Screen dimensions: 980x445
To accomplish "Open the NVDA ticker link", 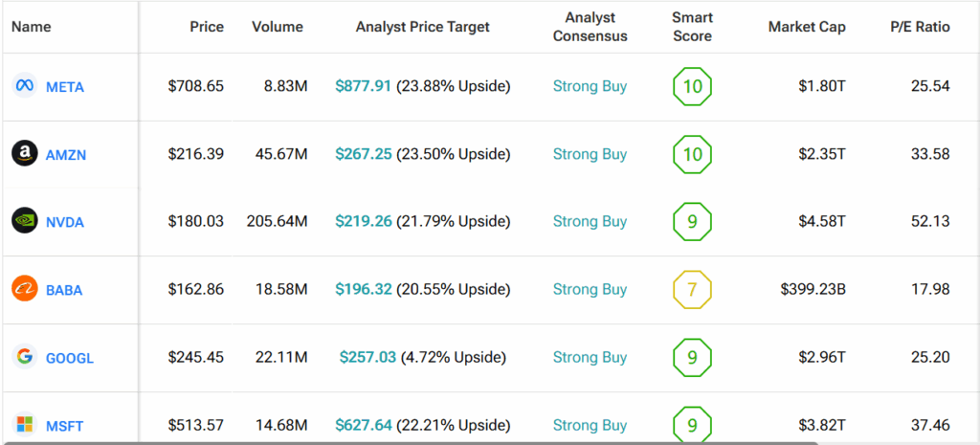I will pyautogui.click(x=65, y=222).
